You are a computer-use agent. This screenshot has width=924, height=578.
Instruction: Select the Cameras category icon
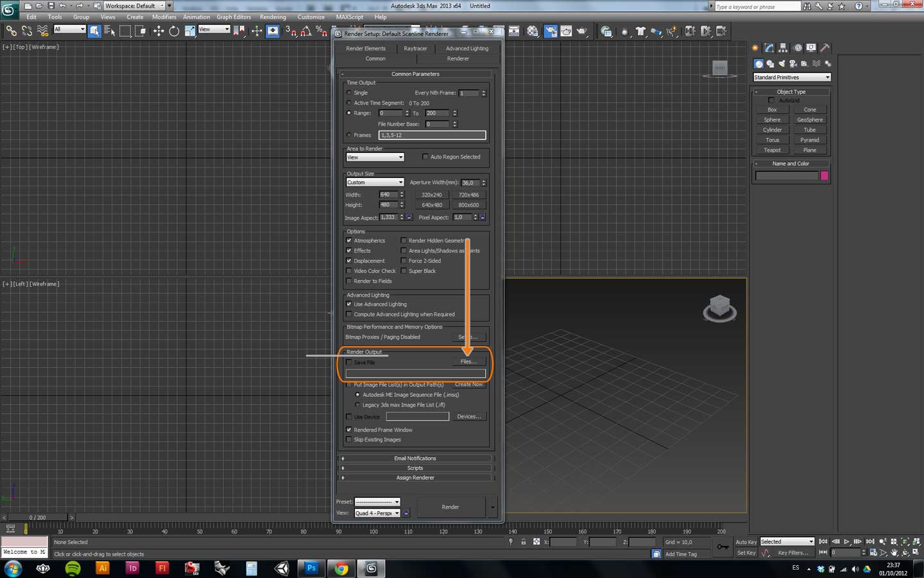point(793,64)
